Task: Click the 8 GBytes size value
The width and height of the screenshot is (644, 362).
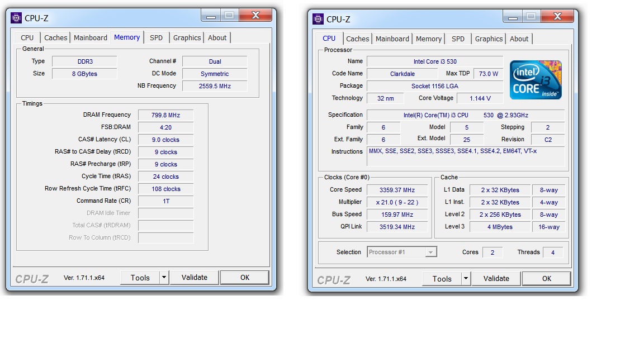Action: (84, 74)
